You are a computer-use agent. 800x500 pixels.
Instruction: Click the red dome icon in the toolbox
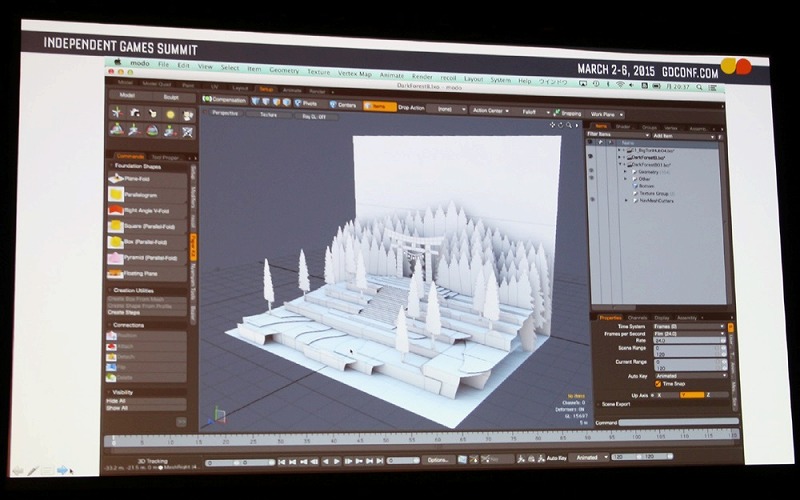tap(153, 131)
